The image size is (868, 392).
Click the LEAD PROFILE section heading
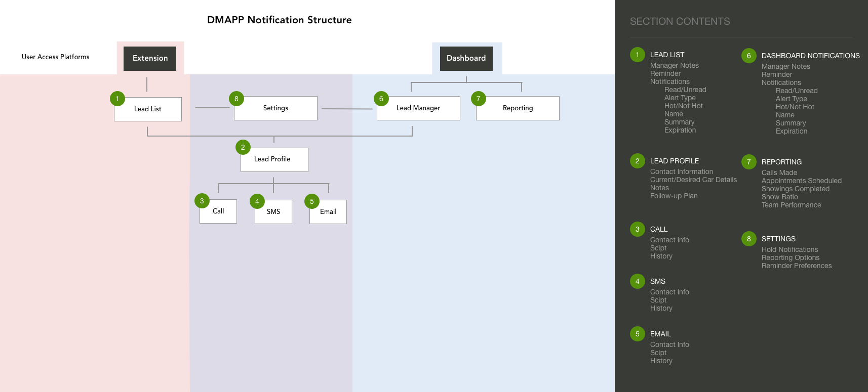click(x=675, y=161)
